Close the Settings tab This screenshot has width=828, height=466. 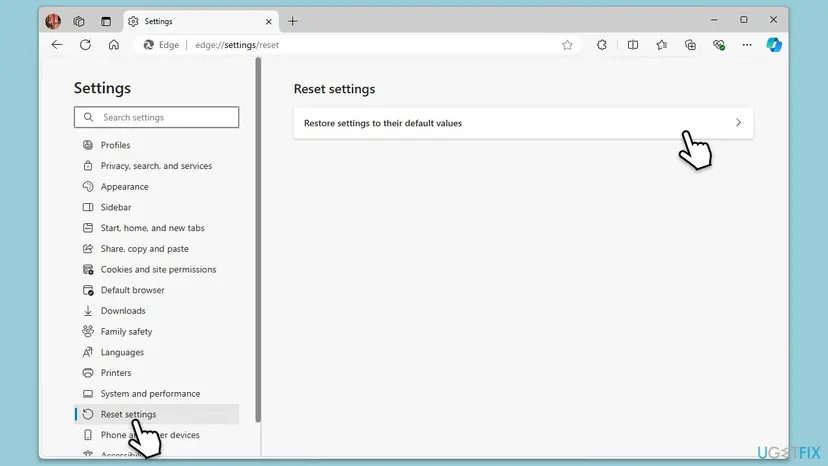tap(269, 22)
